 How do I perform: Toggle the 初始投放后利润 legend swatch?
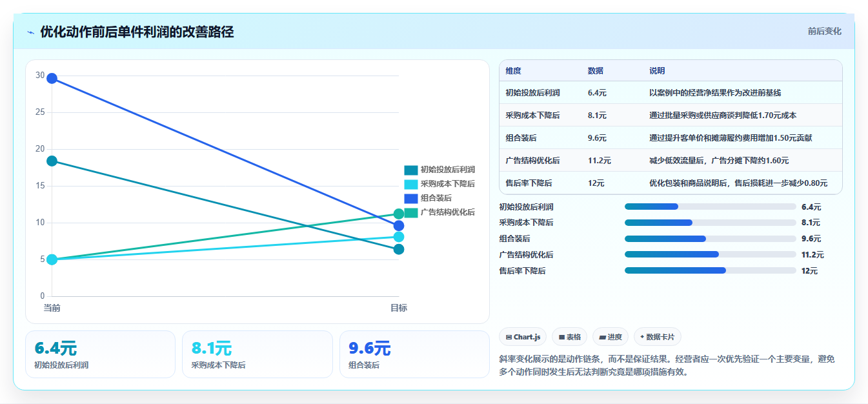coord(411,170)
